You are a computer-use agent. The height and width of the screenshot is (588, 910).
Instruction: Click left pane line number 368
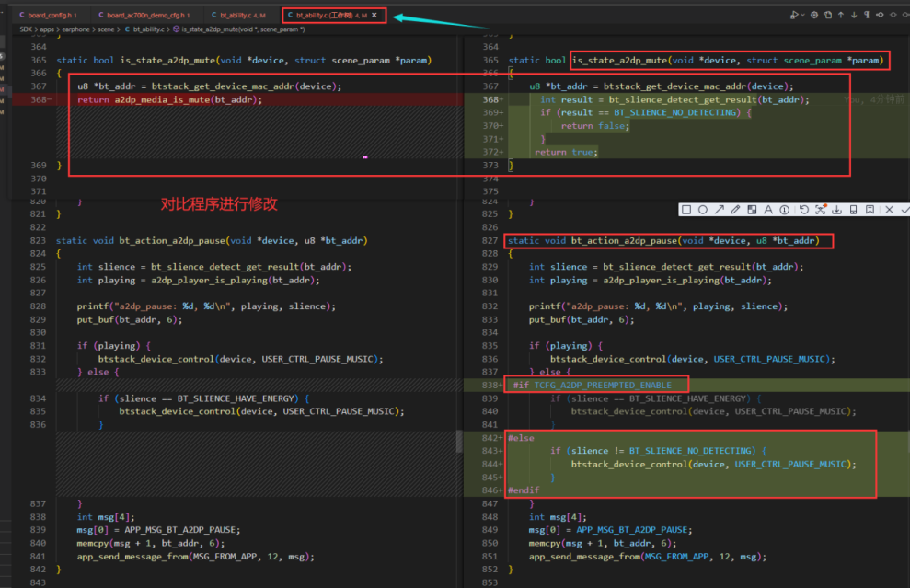click(39, 99)
